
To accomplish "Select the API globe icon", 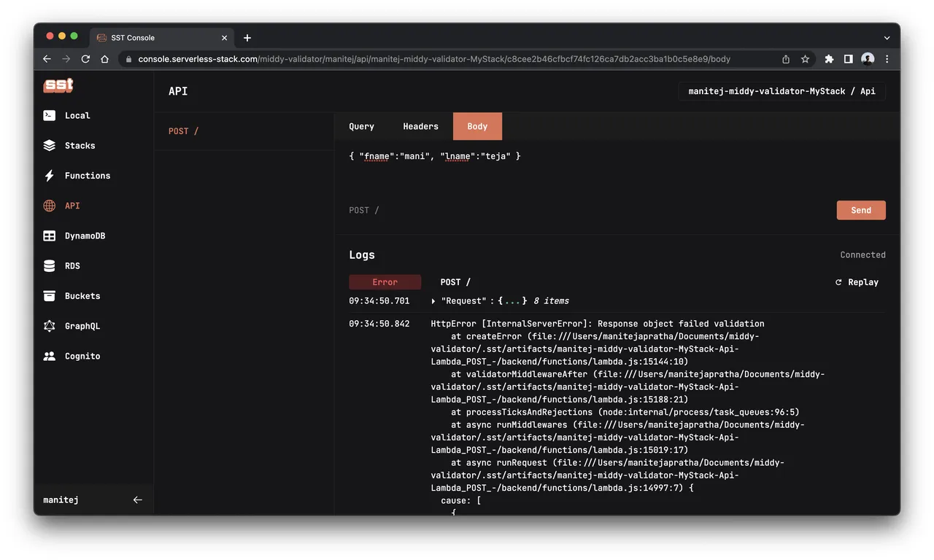I will pyautogui.click(x=50, y=206).
